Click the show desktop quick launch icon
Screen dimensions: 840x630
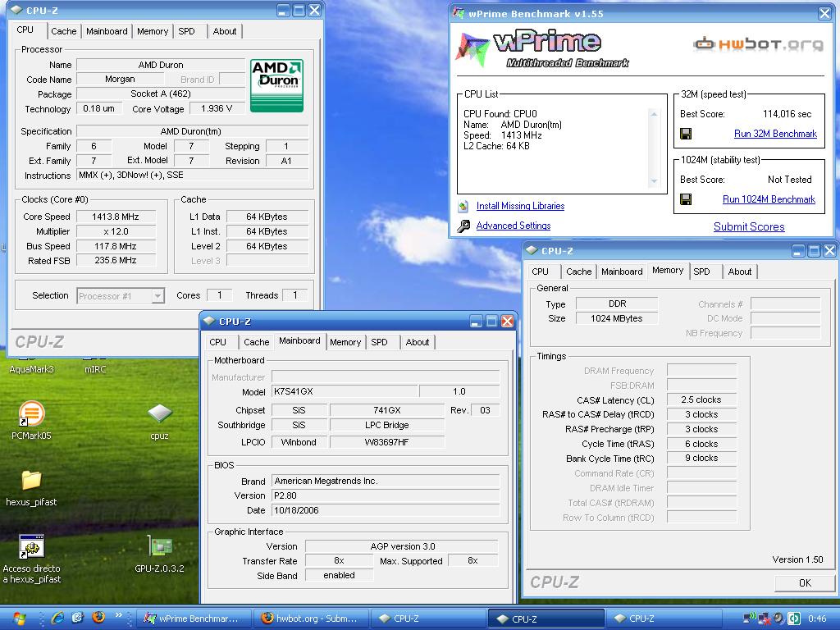[x=78, y=619]
